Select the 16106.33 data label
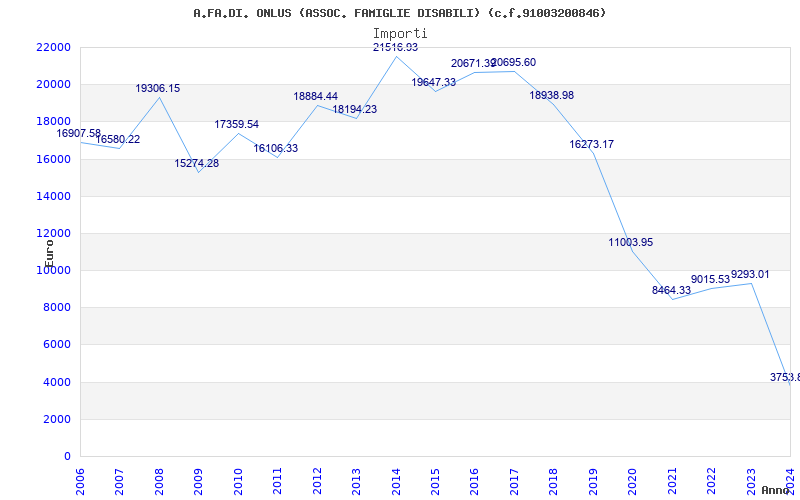Screen dimensions: 800x500 pos(276,149)
